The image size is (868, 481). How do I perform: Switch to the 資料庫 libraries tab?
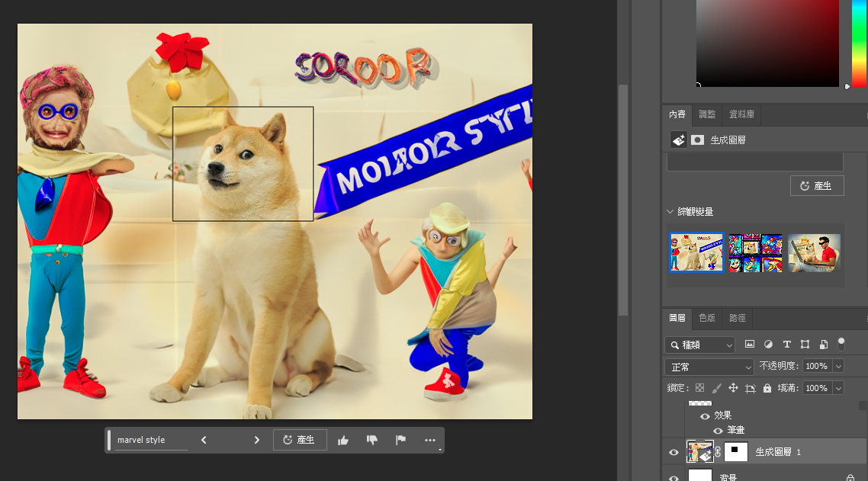pyautogui.click(x=742, y=114)
